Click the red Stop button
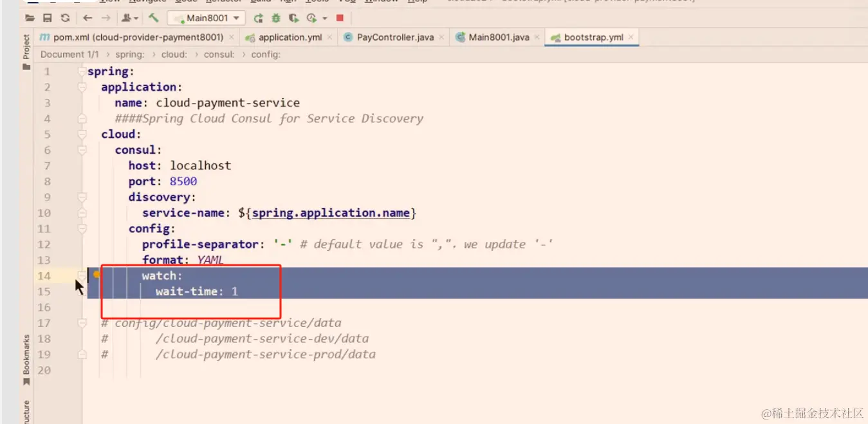 coord(340,18)
